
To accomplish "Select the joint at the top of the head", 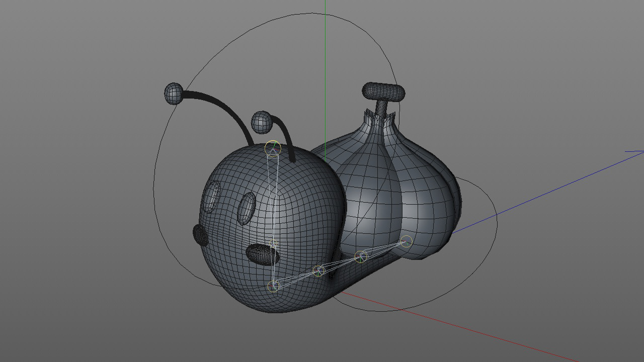I will pyautogui.click(x=273, y=148).
